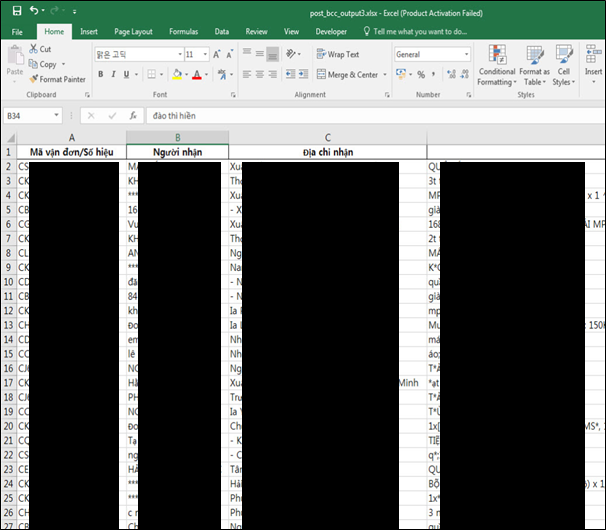
Task: Click the Save icon in quick access toolbar
Action: (x=15, y=10)
